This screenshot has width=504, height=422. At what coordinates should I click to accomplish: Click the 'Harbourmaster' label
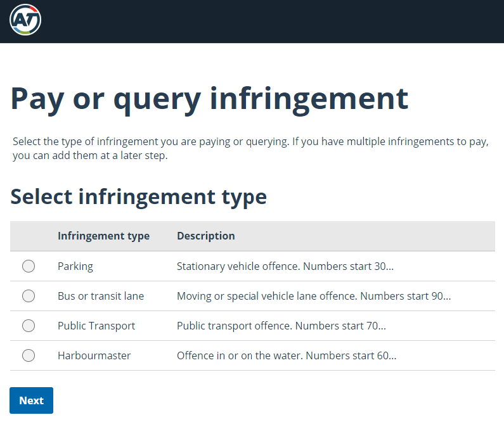click(94, 355)
